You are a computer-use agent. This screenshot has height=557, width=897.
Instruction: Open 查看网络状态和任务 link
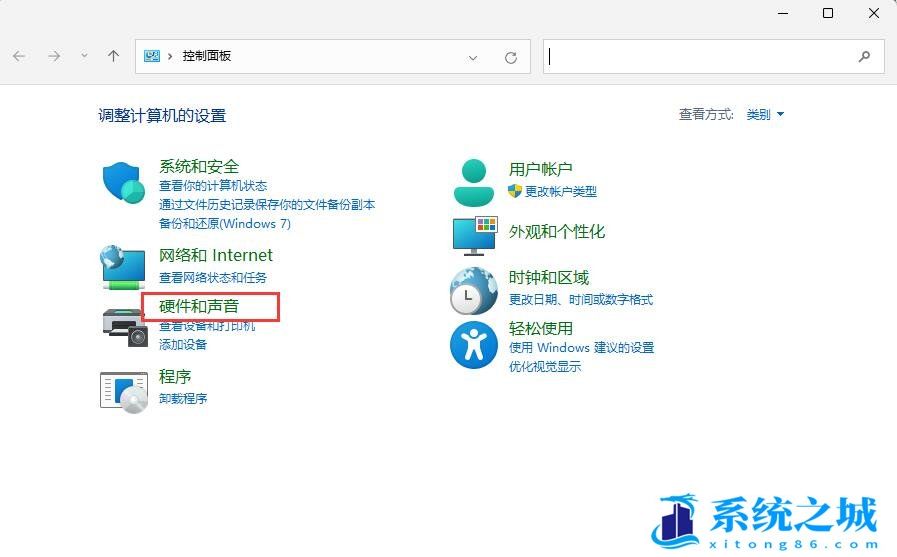pyautogui.click(x=213, y=278)
